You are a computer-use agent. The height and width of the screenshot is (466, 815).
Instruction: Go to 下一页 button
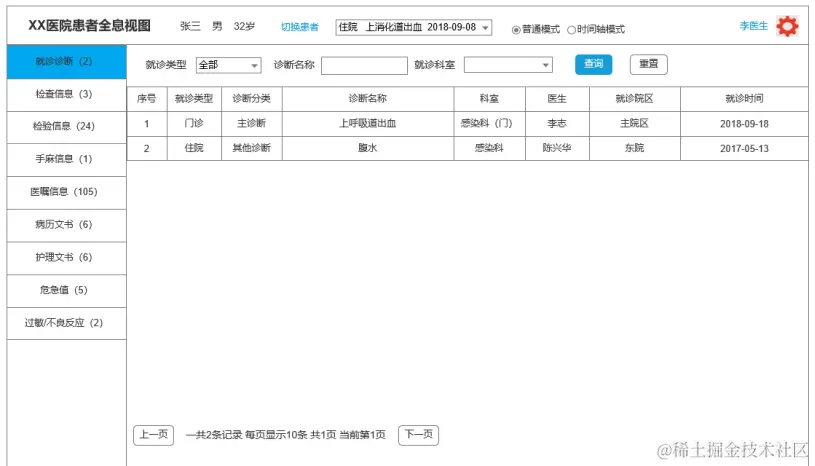click(x=418, y=435)
